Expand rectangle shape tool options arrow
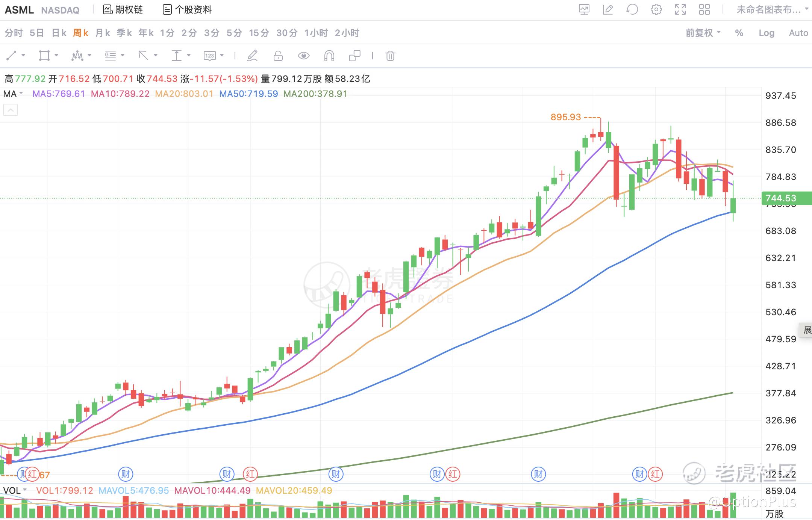 point(56,56)
